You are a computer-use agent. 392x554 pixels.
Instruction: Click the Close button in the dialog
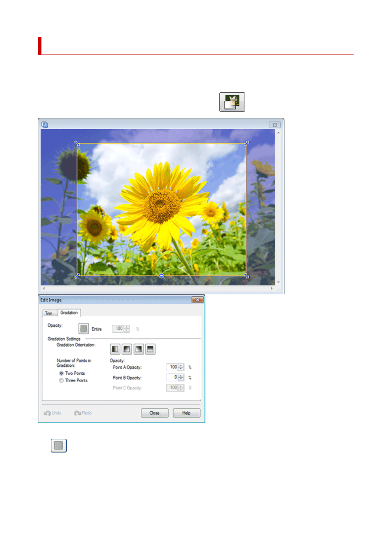155,413
